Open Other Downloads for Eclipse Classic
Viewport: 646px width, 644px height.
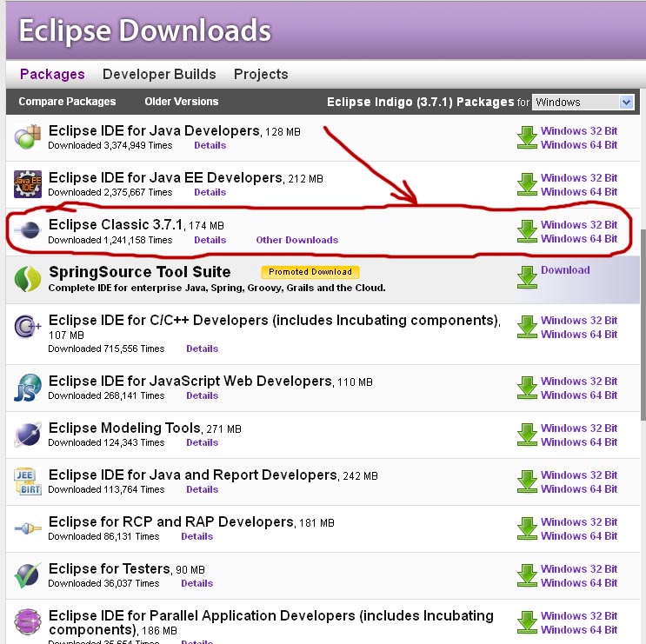(297, 240)
